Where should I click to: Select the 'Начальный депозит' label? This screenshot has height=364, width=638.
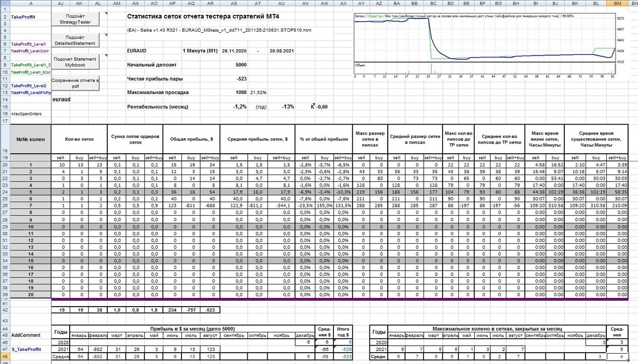coord(152,65)
